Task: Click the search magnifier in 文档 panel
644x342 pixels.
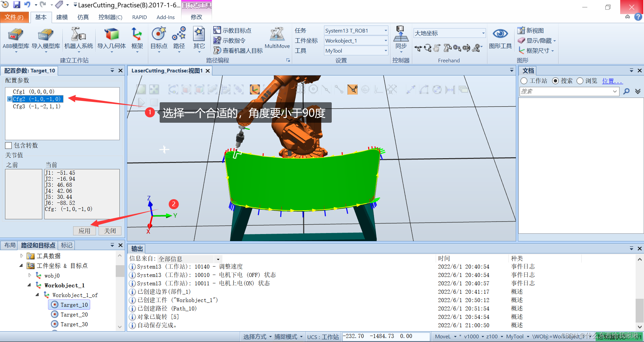Action: (x=626, y=91)
